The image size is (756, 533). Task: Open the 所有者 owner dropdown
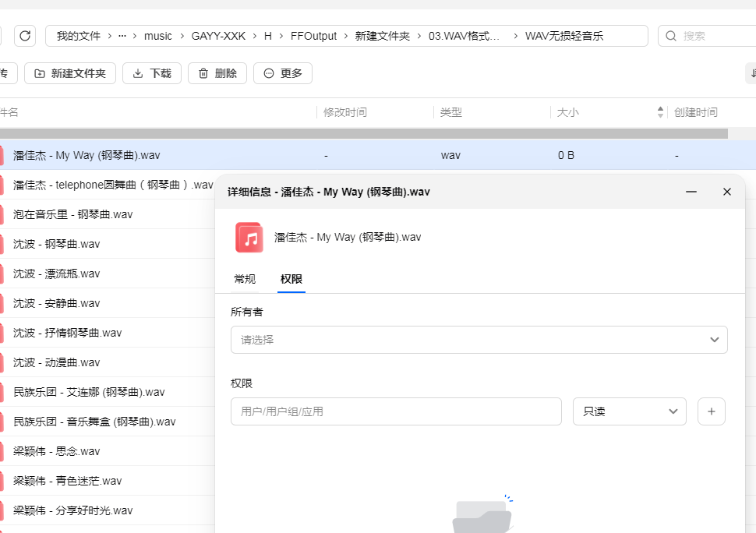pos(479,340)
